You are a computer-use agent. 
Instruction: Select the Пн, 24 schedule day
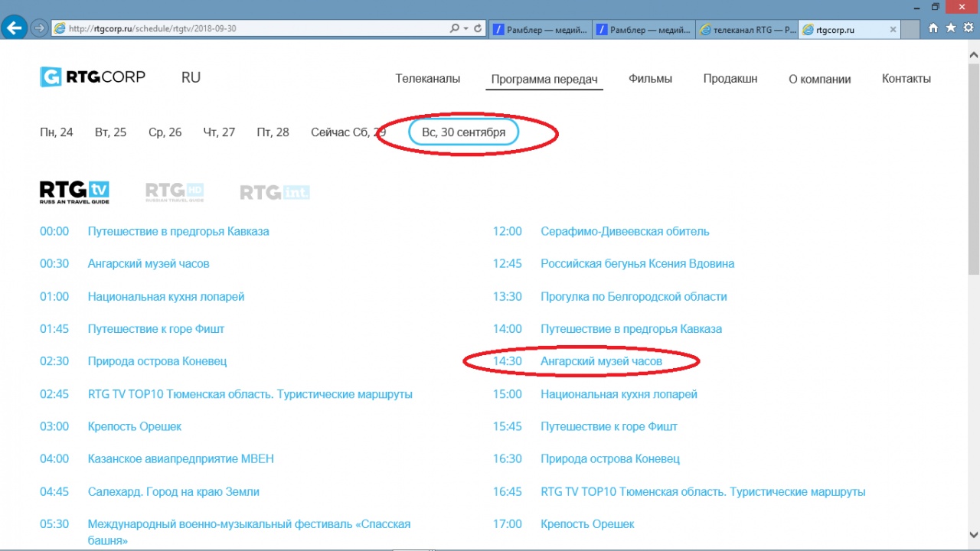pyautogui.click(x=56, y=132)
